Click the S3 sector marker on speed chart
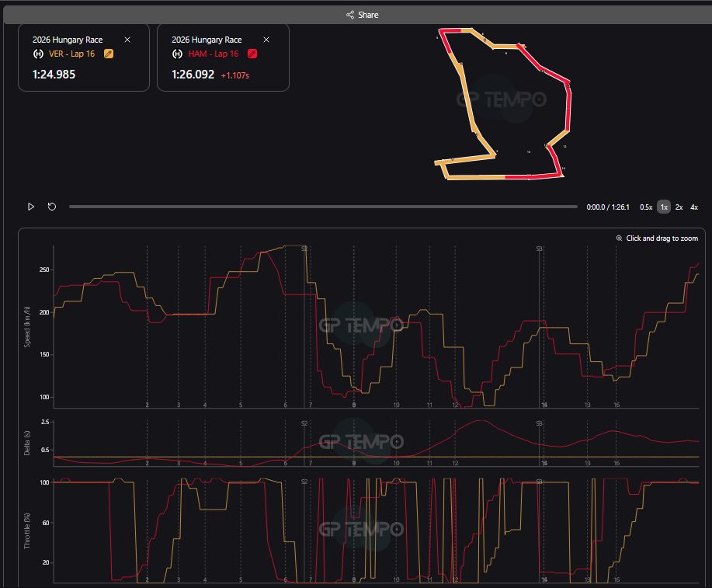Screen dimensions: 712x588 (539, 249)
